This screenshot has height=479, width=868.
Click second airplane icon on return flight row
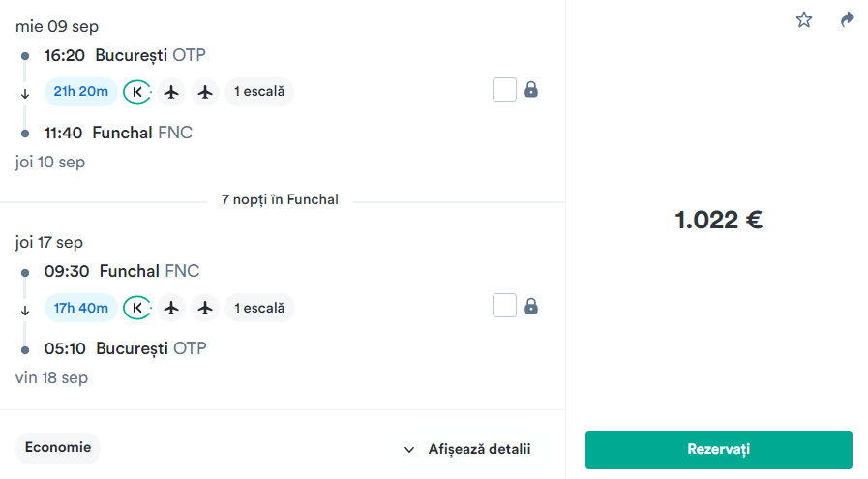tap(204, 308)
